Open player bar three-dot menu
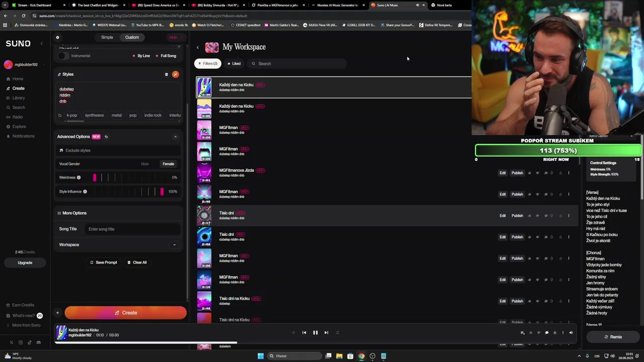This screenshot has height=362, width=644. 563,332
